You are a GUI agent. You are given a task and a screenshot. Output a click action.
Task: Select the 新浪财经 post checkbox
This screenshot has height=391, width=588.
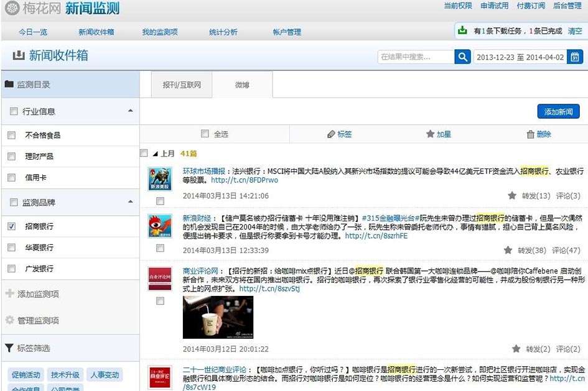click(x=160, y=248)
